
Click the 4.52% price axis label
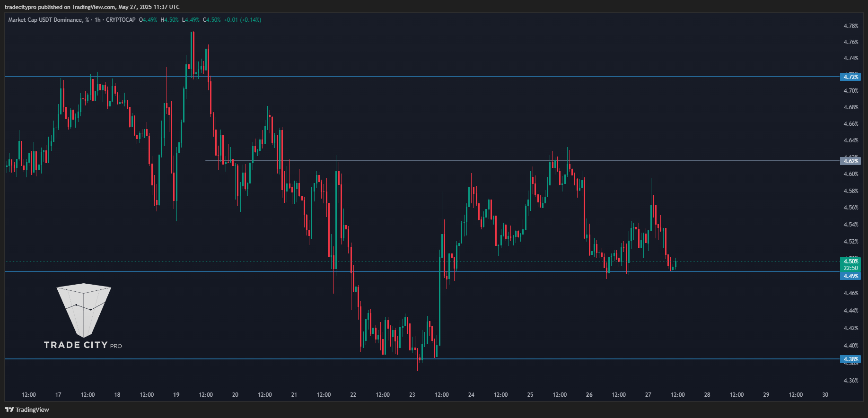click(x=851, y=242)
